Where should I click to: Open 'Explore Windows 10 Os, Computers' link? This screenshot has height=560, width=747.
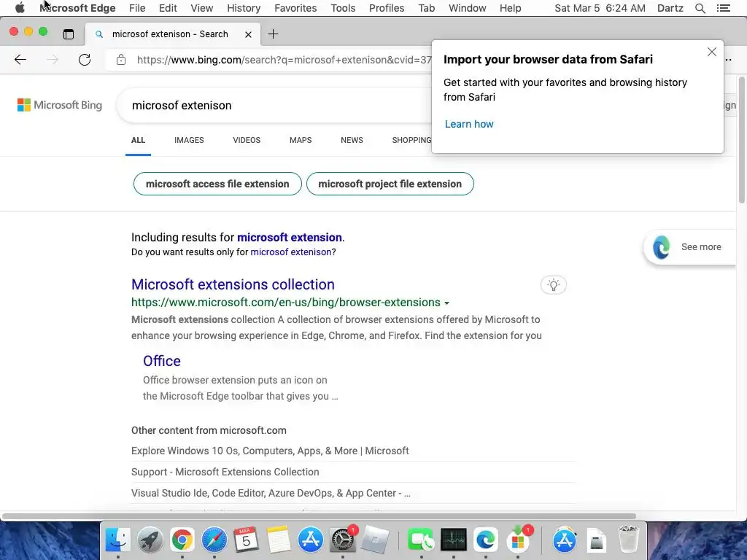270,451
